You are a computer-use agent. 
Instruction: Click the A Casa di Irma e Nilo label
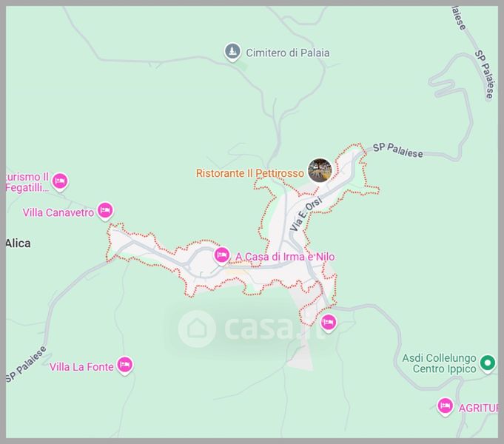pyautogui.click(x=285, y=257)
